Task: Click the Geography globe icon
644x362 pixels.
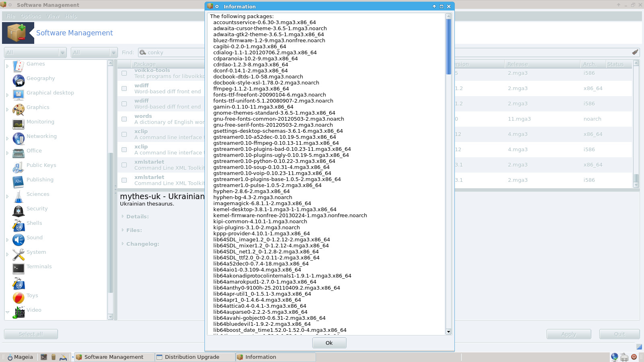Action: 19,80
